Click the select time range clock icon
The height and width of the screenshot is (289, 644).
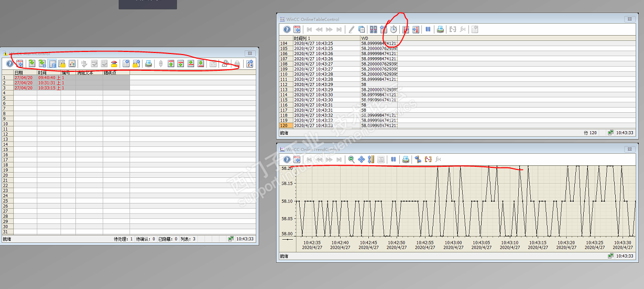[x=394, y=29]
